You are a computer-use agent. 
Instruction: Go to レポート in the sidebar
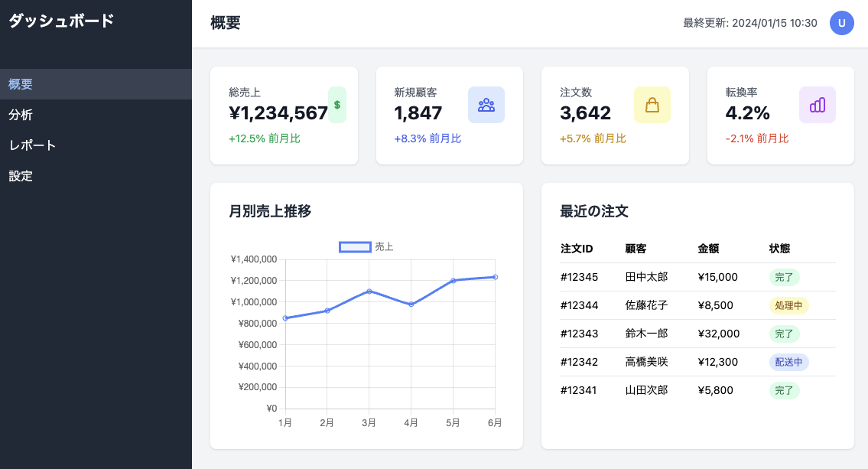(x=96, y=145)
